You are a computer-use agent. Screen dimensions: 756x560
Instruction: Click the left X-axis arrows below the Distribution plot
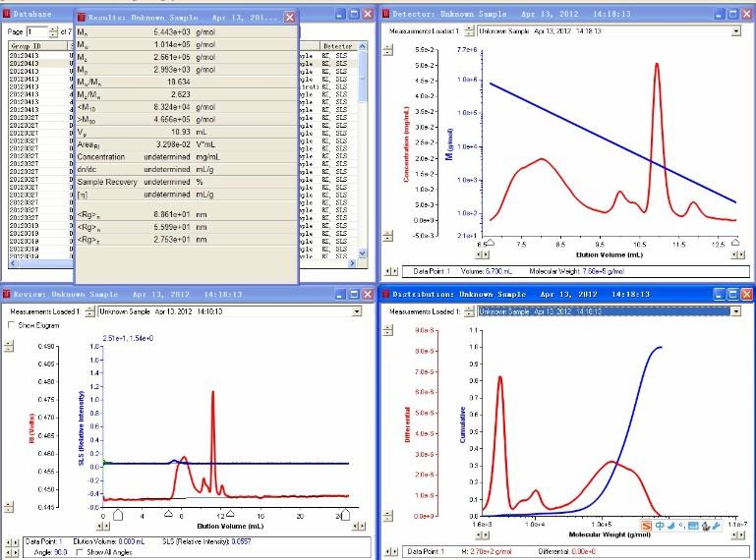point(483,534)
